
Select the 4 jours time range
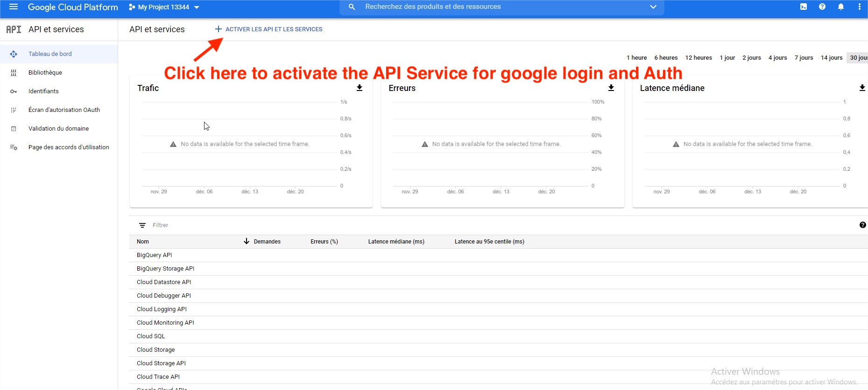click(778, 58)
